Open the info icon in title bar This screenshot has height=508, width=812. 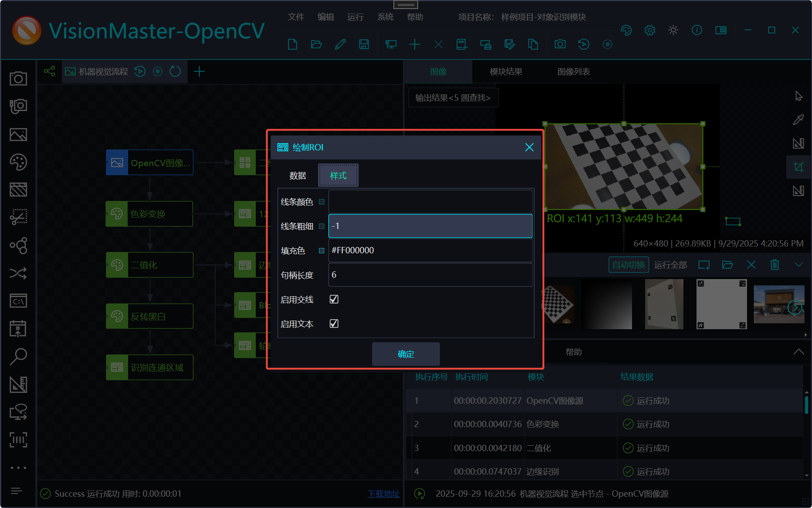697,30
